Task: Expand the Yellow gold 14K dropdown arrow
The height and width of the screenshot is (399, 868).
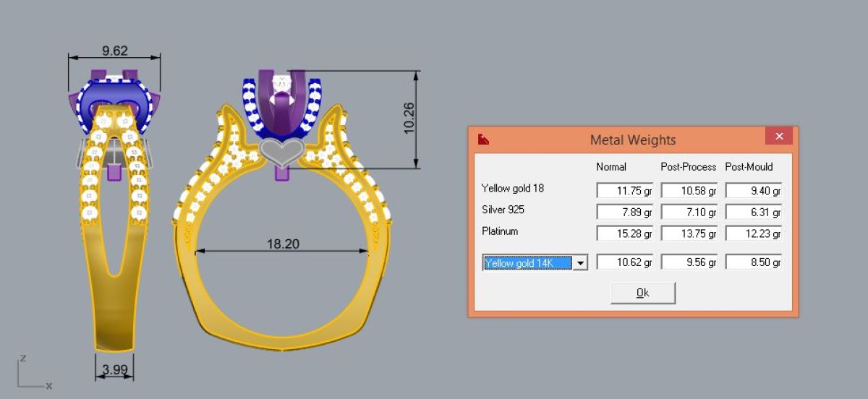Action: 580,263
